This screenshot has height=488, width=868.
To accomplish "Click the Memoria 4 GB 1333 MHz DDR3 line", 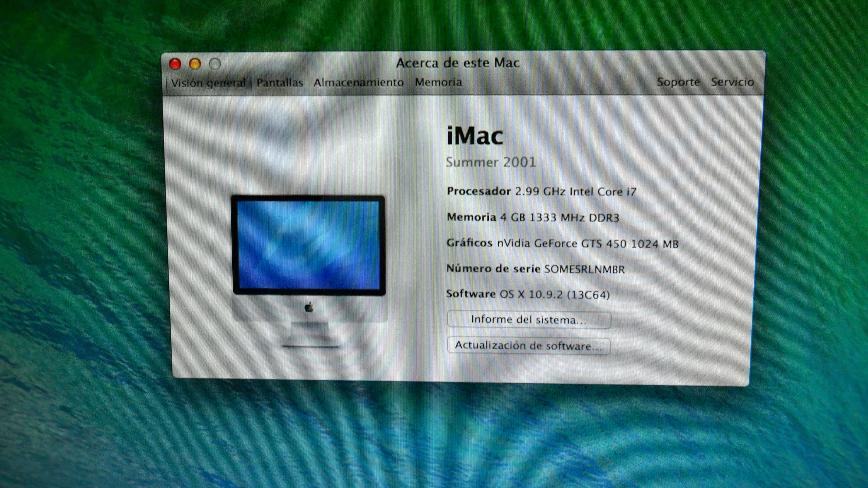I will [x=533, y=218].
